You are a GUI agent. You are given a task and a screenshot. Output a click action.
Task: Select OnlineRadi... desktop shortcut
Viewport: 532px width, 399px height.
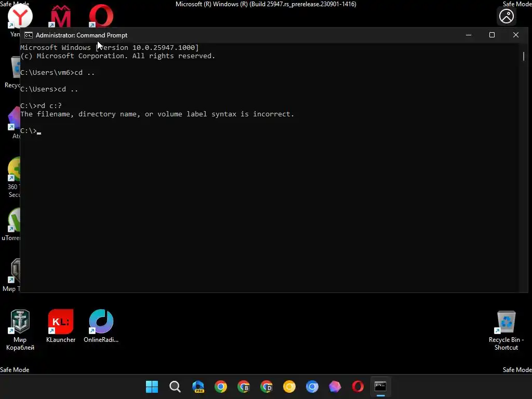[x=101, y=326]
